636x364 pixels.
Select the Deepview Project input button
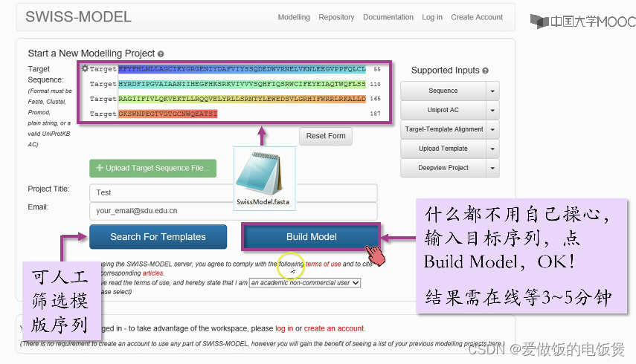point(443,168)
